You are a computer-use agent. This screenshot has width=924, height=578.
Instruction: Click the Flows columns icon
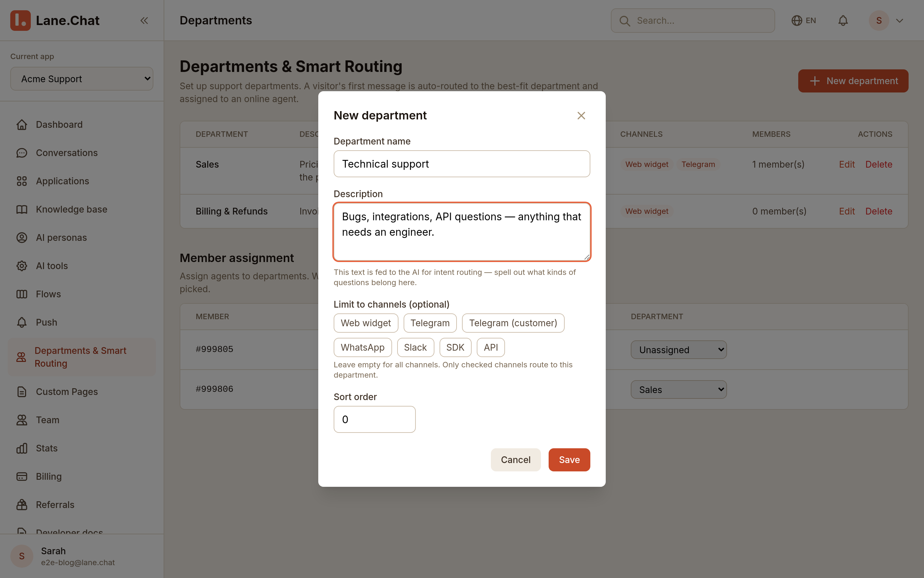[x=22, y=294]
